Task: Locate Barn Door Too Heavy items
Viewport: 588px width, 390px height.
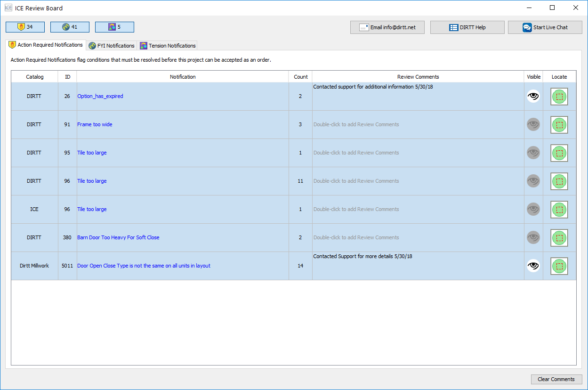Action: 559,238
